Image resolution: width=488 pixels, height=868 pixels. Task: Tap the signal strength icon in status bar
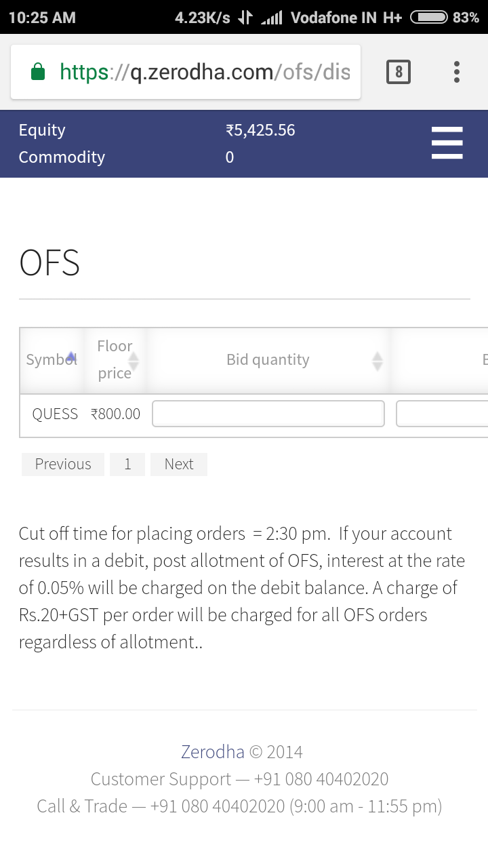[x=271, y=18]
